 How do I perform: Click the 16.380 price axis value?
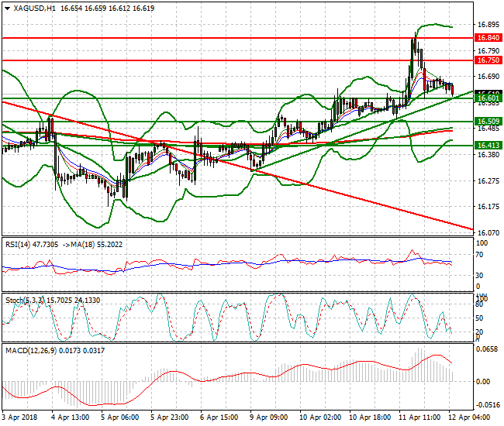tap(488, 155)
